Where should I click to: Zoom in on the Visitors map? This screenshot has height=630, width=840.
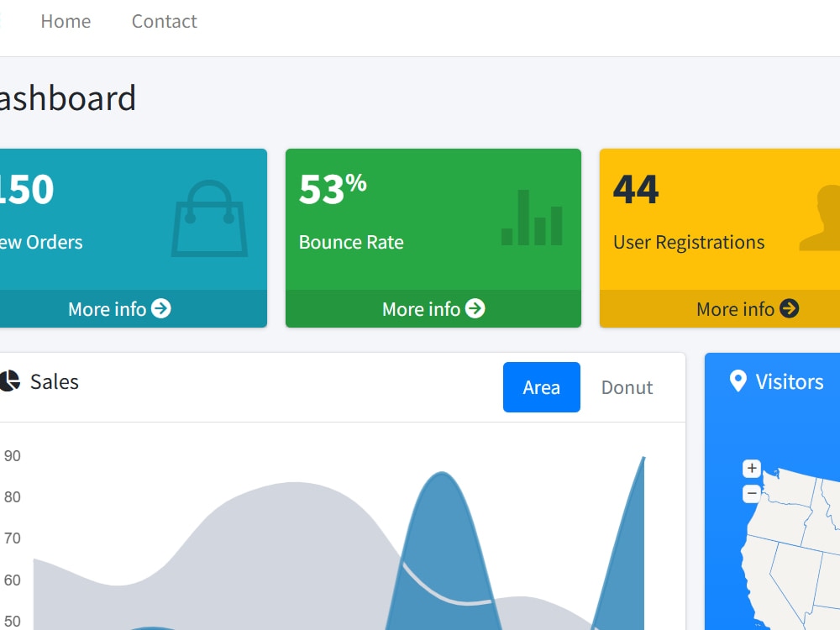pos(752,468)
